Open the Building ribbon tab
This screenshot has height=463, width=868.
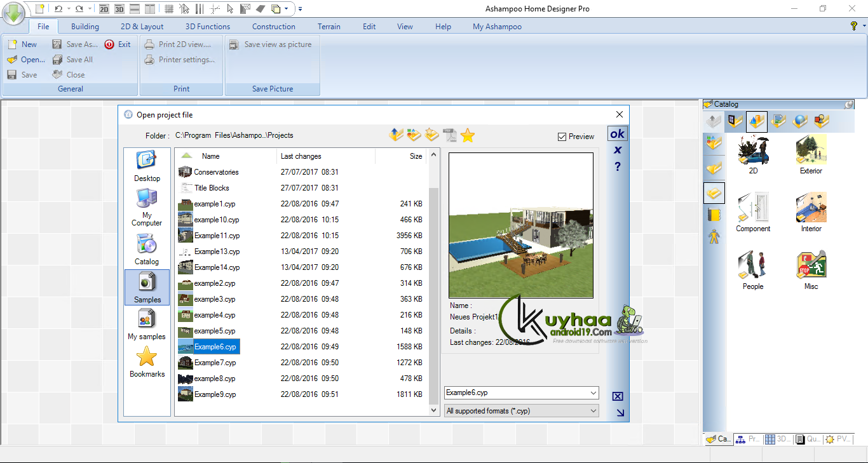pyautogui.click(x=85, y=27)
